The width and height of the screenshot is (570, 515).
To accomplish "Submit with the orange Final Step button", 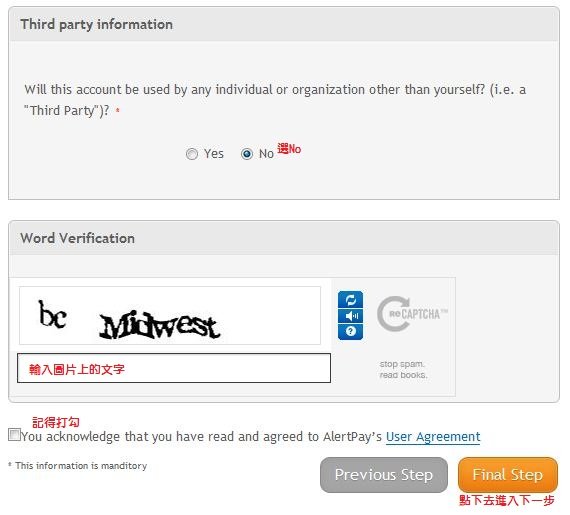I will tap(507, 475).
